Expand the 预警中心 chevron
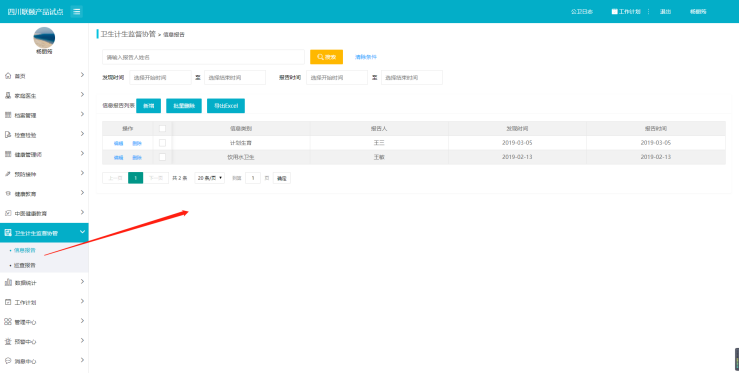This screenshot has width=740, height=374. click(x=83, y=341)
